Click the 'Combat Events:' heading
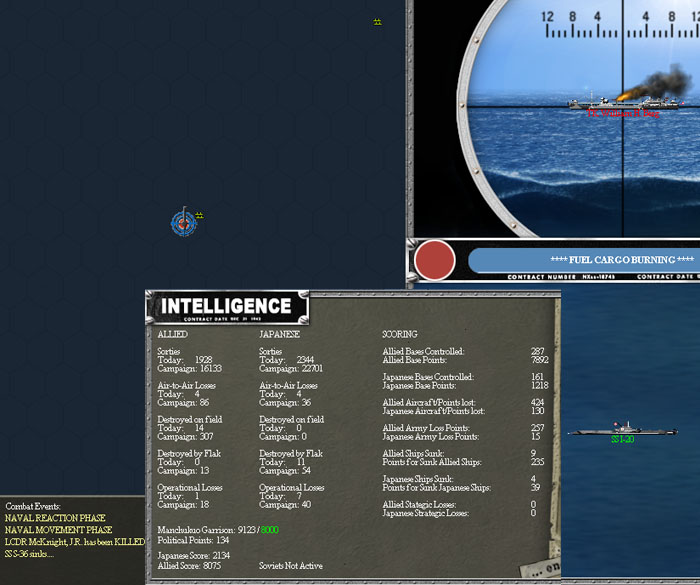Screen dimensions: 700x585 click(33, 506)
